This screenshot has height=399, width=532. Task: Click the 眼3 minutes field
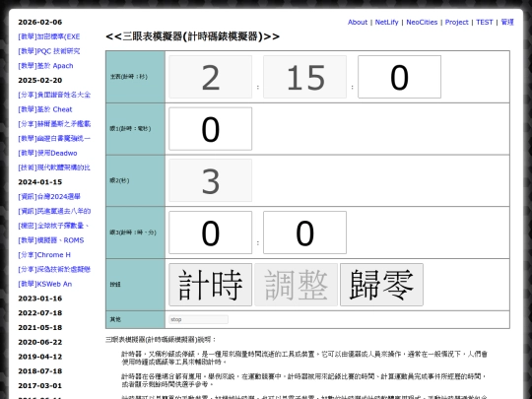pyautogui.click(x=304, y=233)
